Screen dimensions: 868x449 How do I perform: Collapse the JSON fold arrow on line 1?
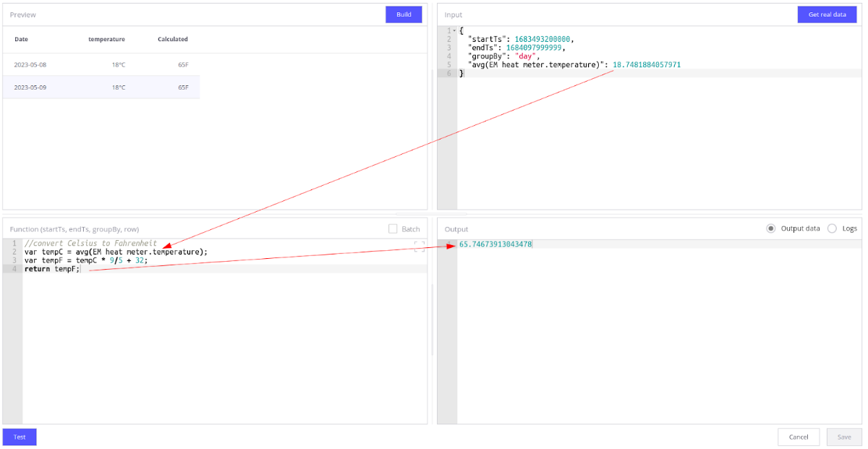[x=454, y=30]
